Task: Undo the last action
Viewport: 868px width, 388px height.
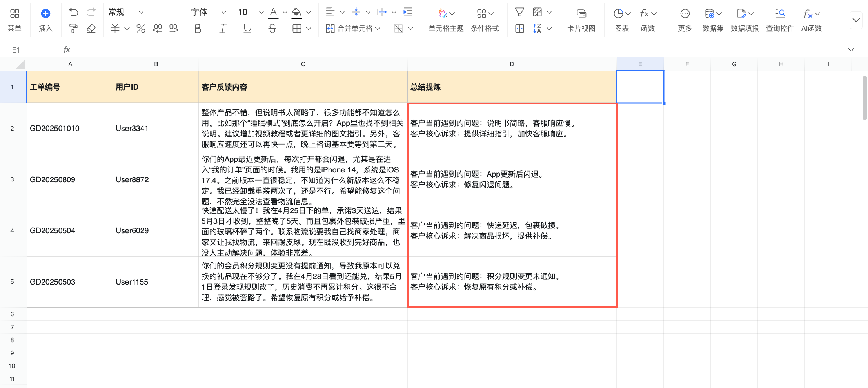Action: point(73,12)
